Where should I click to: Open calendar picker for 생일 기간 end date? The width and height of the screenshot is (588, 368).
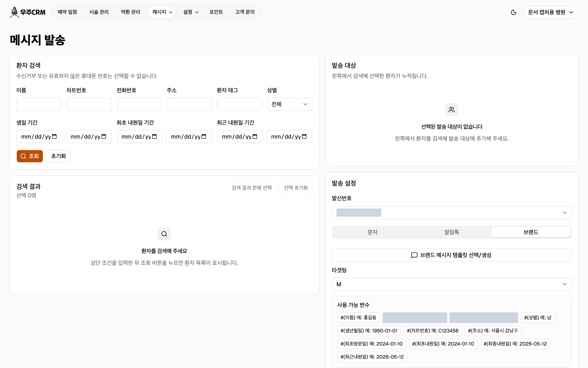(x=104, y=137)
